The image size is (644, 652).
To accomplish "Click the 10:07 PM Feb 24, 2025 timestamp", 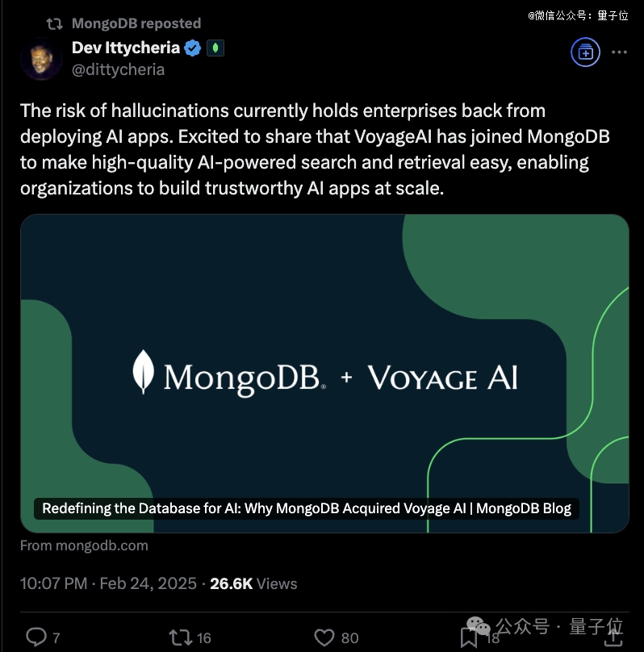I will coord(108,583).
